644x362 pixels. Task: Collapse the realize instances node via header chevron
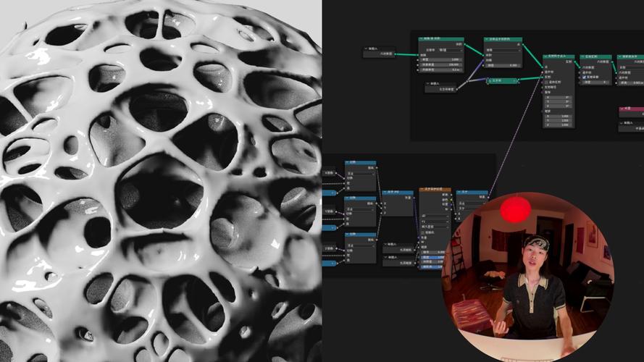(582, 56)
